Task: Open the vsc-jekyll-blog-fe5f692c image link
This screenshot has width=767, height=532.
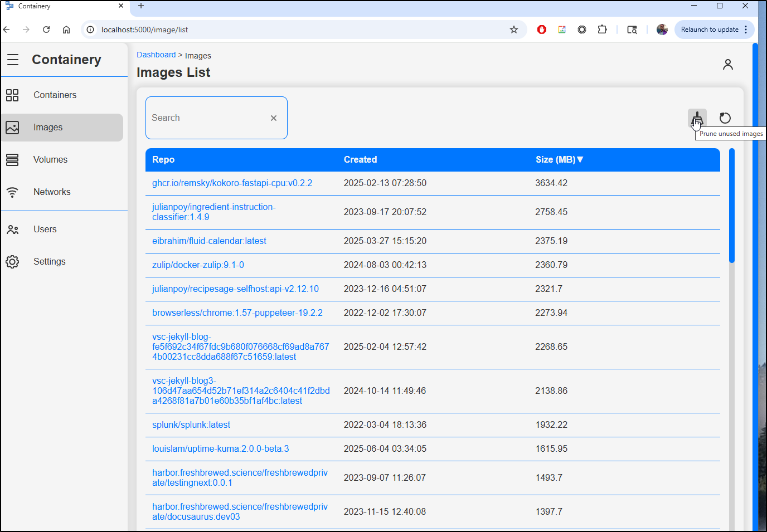Action: coord(241,347)
